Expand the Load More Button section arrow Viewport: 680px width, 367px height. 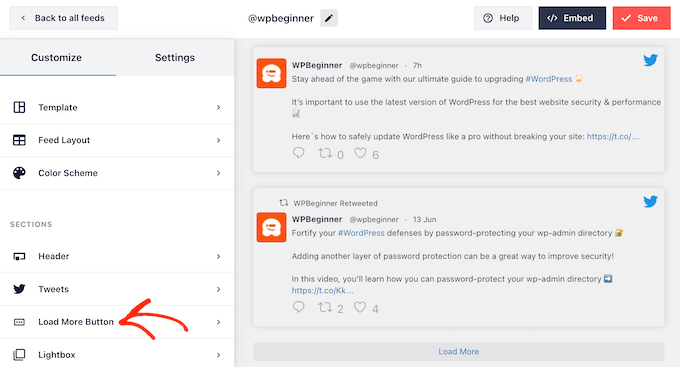point(219,322)
